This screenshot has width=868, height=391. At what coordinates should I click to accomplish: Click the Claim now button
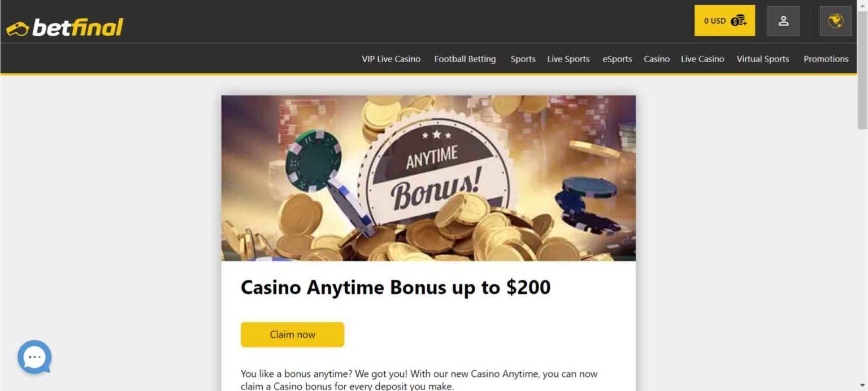[x=292, y=334]
